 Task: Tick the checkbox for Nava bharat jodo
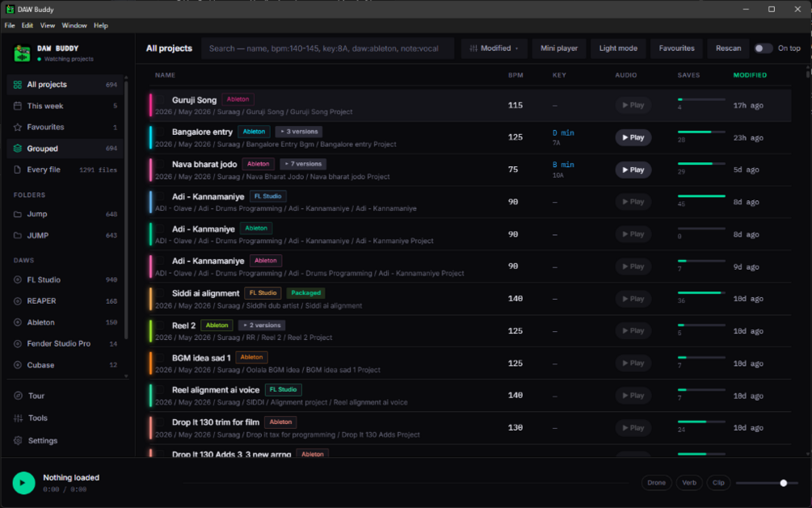coord(161,164)
